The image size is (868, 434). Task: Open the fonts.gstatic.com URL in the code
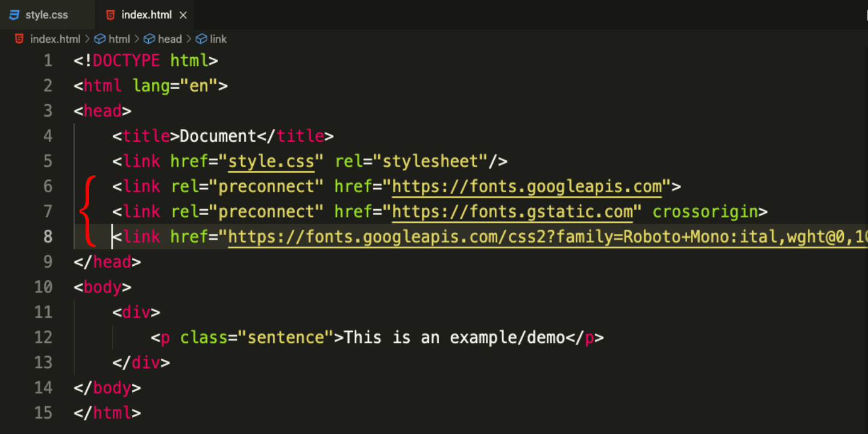pyautogui.click(x=512, y=212)
